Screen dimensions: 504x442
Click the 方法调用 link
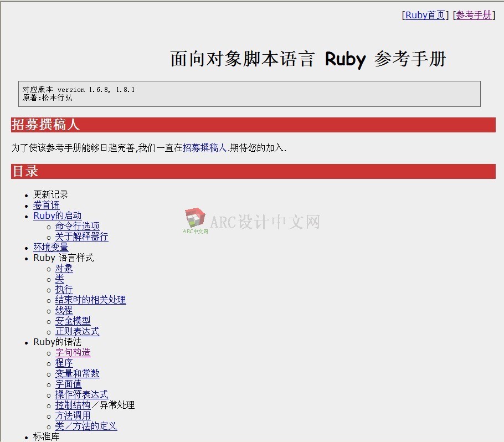pos(73,416)
